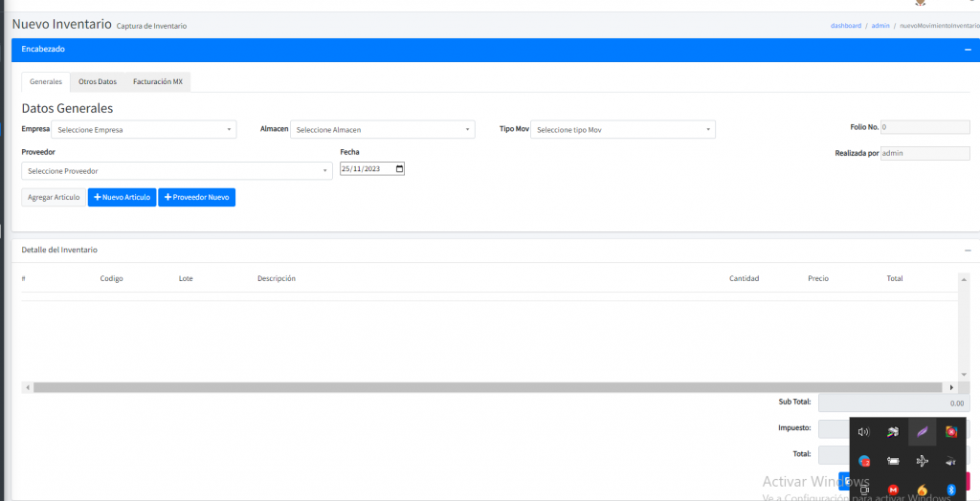The width and height of the screenshot is (980, 501).
Task: Click the airplane mode tray icon
Action: click(922, 461)
